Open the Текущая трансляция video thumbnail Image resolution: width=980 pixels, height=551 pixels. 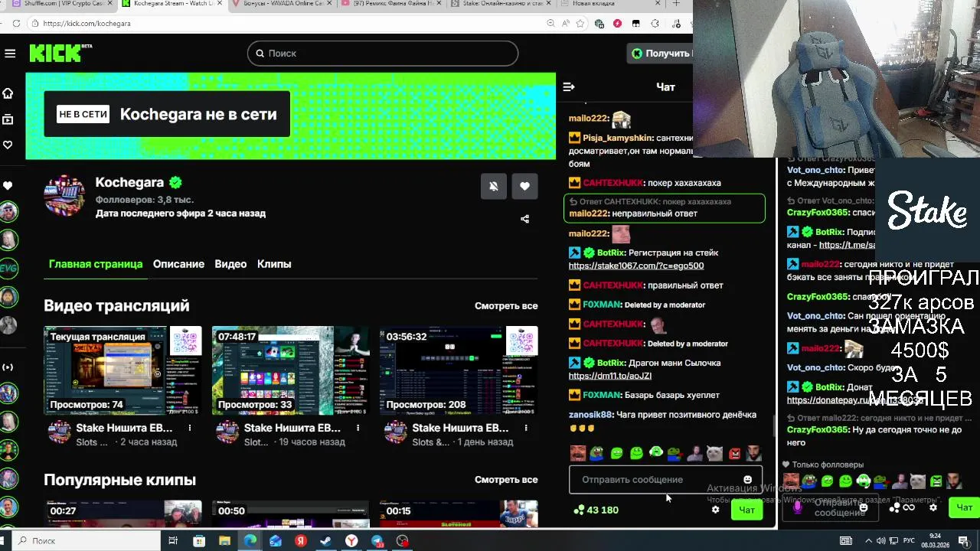[x=122, y=370]
